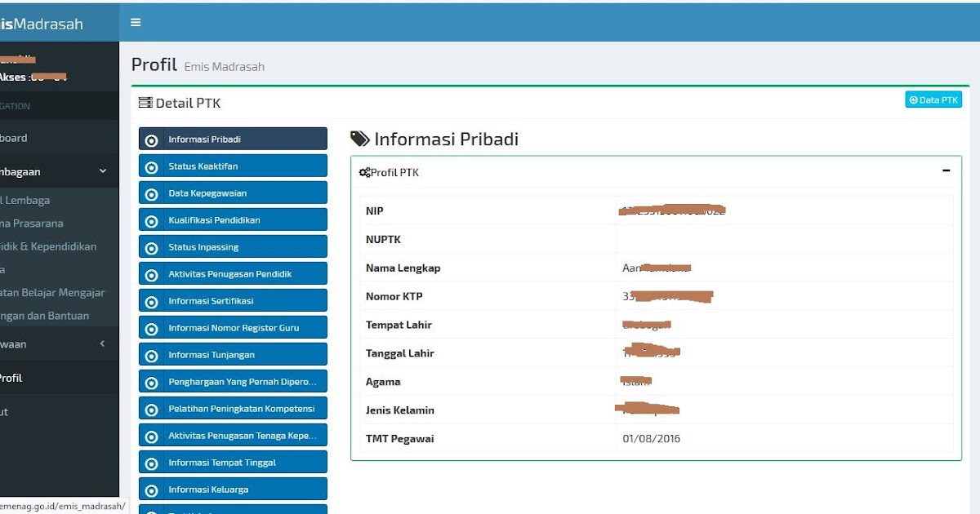Screen dimensions: 980x514
Task: Click the Jenis Kelamin row label
Action: tap(400, 410)
